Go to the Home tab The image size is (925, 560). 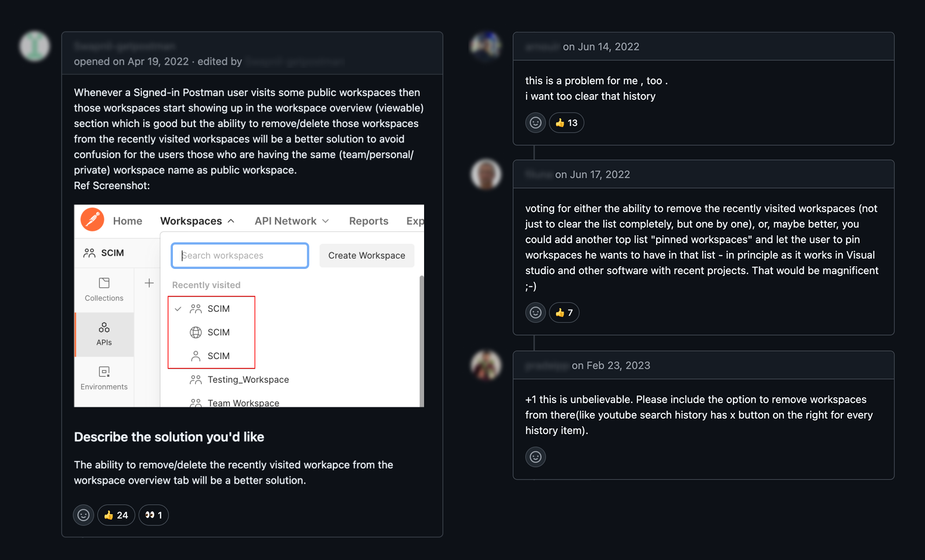128,221
